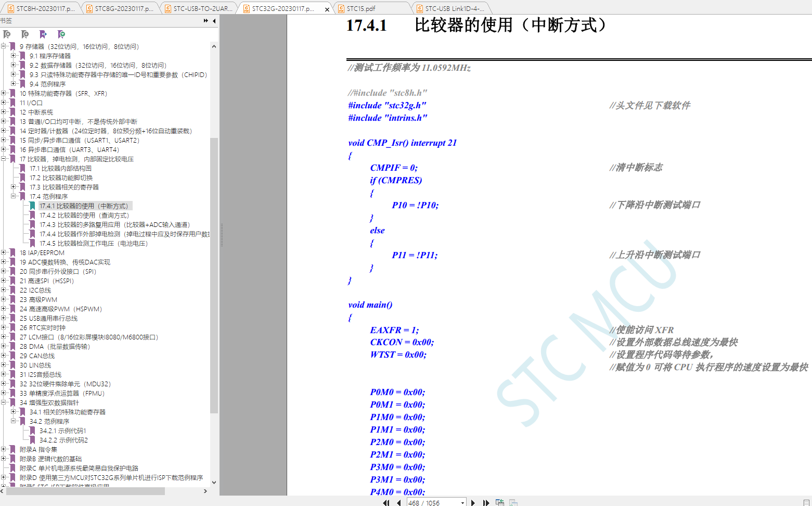Viewport: 812px width, 506px height.
Task: Open bookmark 34.2.1 示例代码1
Action: pyautogui.click(x=63, y=431)
